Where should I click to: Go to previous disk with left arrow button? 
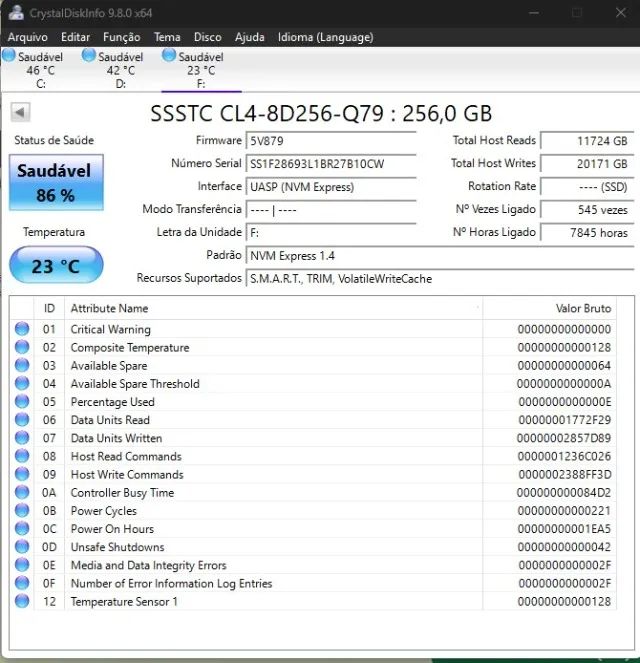pyautogui.click(x=20, y=112)
